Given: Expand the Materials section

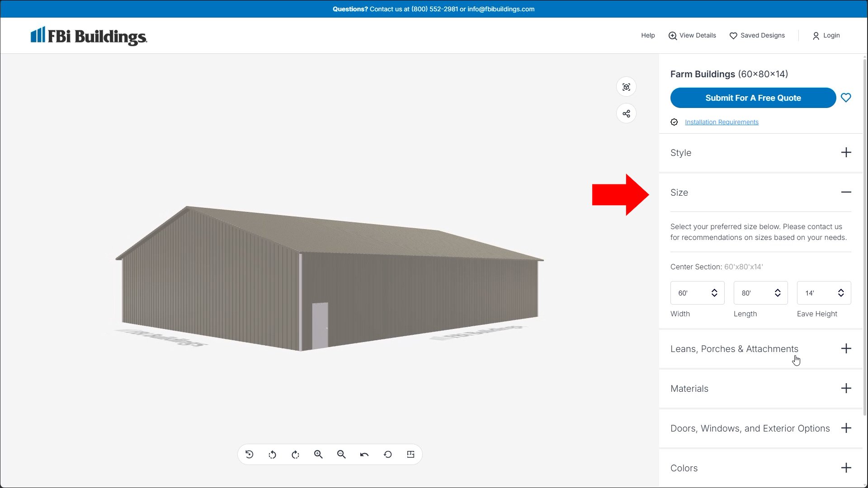Looking at the screenshot, I should coord(846,389).
